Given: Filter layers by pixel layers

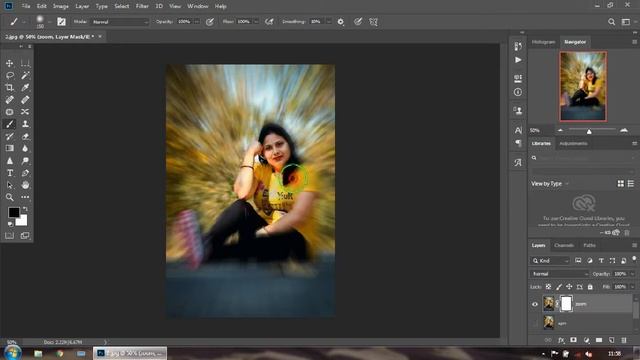Looking at the screenshot, I should coord(578,260).
